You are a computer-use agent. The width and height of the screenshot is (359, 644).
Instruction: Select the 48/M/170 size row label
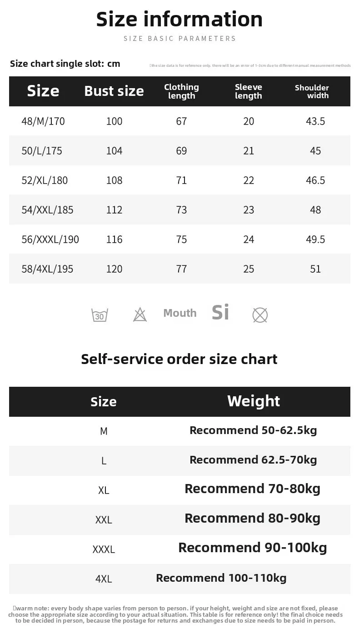click(x=43, y=121)
